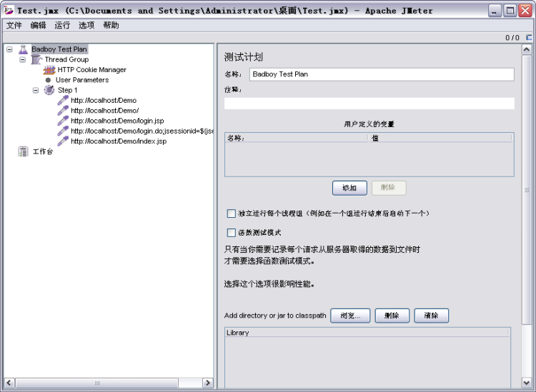This screenshot has height=392, width=536.
Task: Click the sampler icon for index.jsp request
Action: (63, 141)
